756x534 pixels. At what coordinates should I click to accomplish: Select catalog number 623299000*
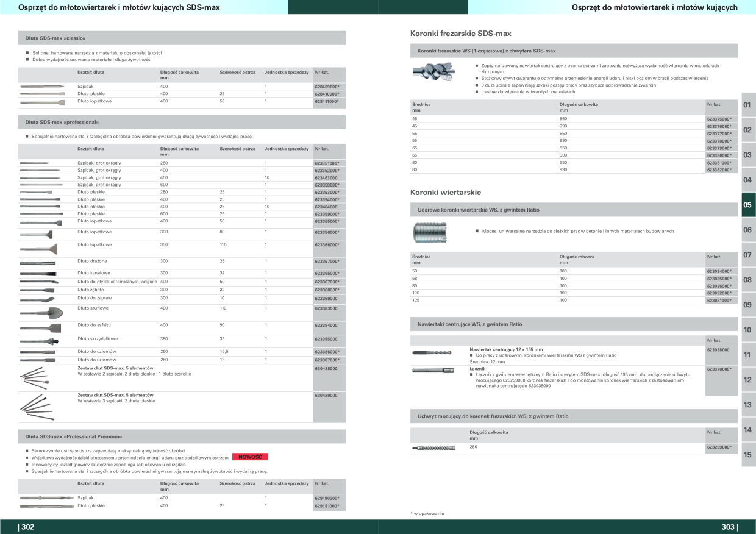[719, 447]
